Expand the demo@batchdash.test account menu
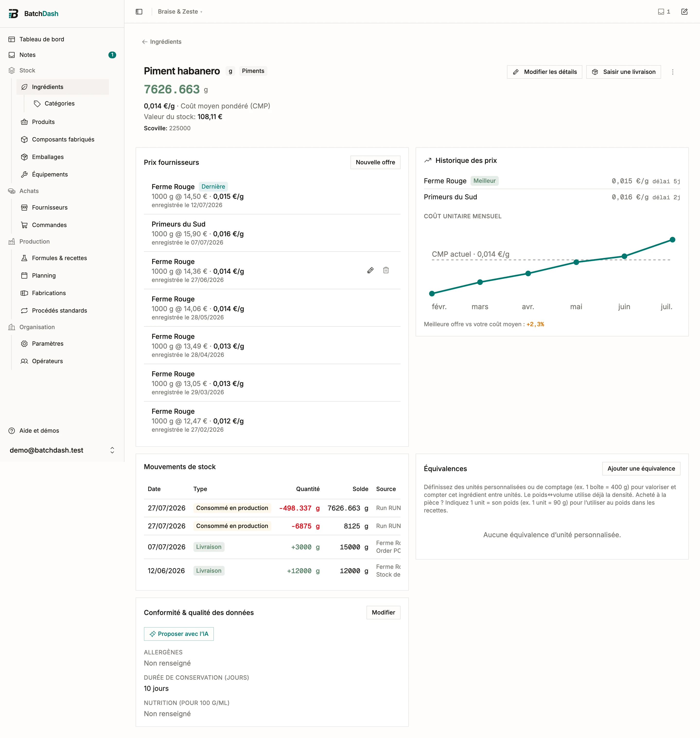The height and width of the screenshot is (738, 700). point(62,450)
